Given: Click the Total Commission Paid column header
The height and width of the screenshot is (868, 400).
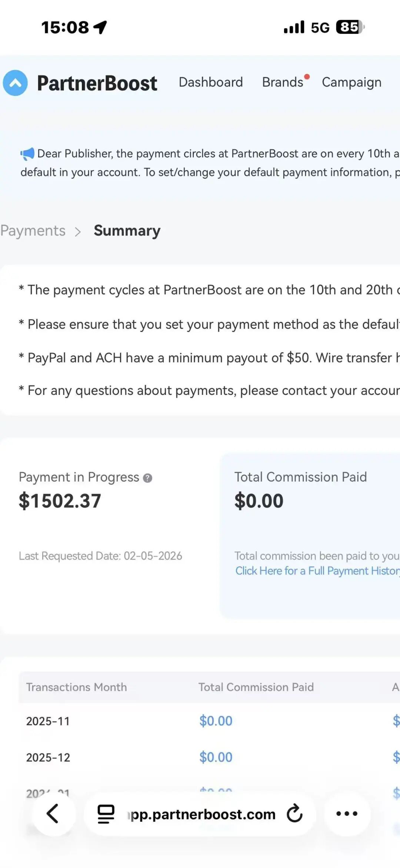Looking at the screenshot, I should coord(256,687).
